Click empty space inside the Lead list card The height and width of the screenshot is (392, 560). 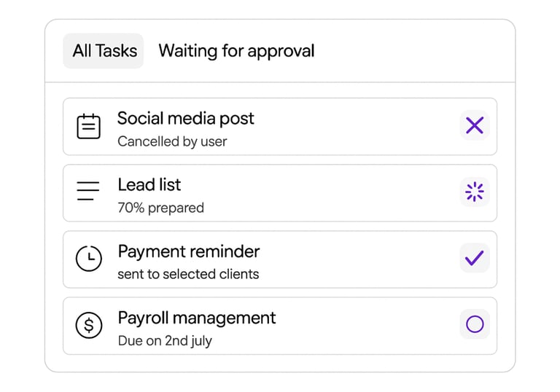click(x=328, y=193)
